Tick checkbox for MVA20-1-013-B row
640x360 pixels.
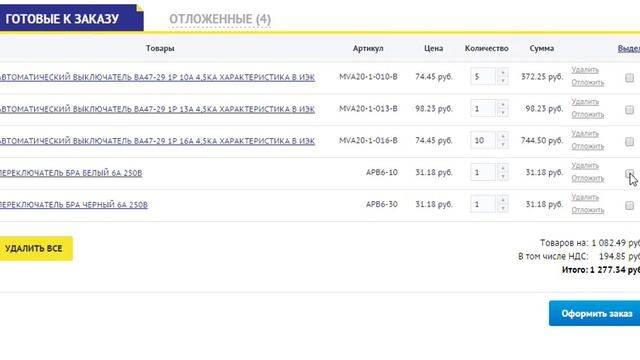(x=629, y=110)
